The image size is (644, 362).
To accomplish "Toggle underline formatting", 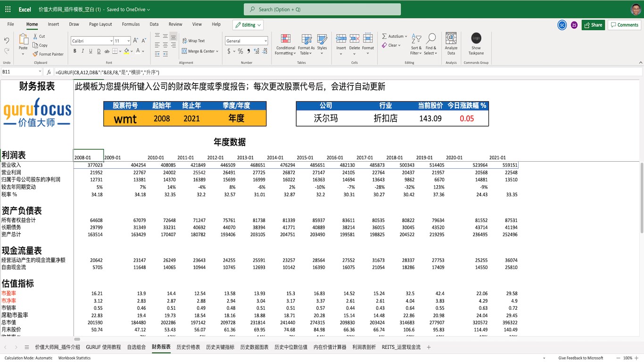I will click(91, 51).
